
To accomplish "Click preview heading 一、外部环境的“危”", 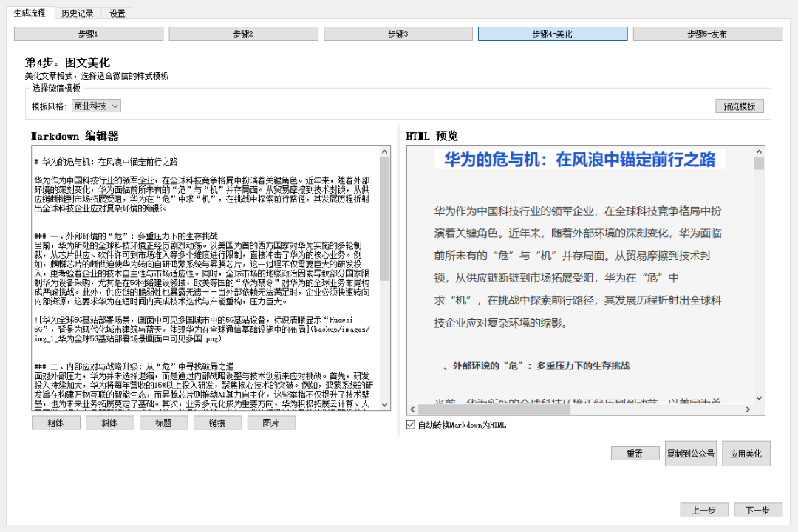I will (532, 366).
